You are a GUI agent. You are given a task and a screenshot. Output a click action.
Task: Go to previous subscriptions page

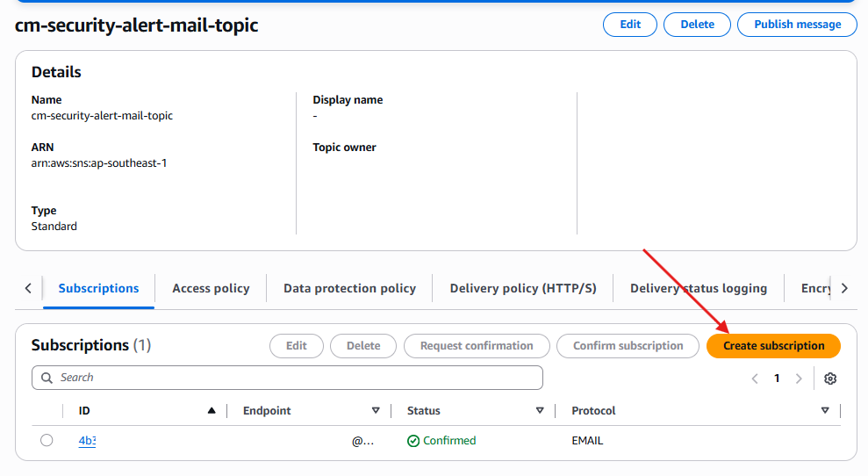pyautogui.click(x=755, y=379)
